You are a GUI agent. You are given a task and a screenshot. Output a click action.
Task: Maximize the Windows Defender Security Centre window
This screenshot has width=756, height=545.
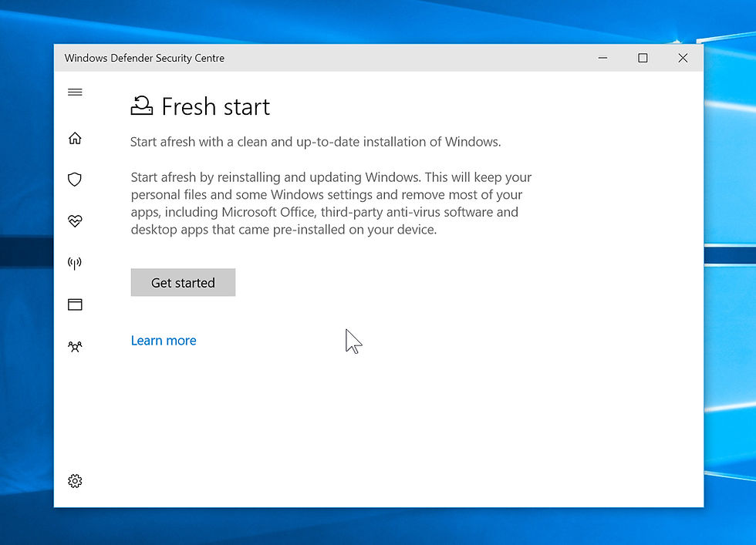coord(643,58)
